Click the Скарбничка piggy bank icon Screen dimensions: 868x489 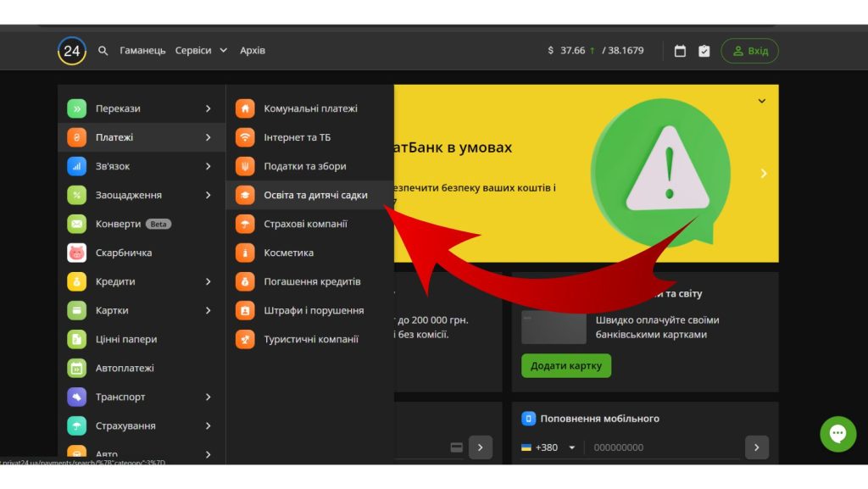click(x=77, y=253)
